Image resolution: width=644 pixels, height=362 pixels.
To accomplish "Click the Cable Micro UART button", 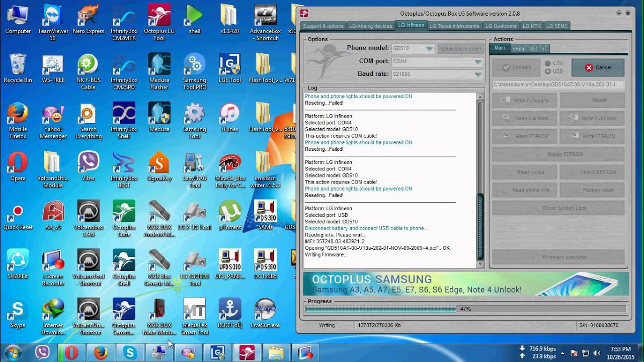I will 460,49.
